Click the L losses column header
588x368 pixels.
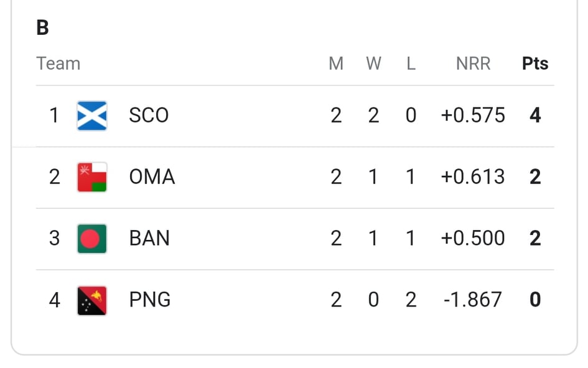click(411, 63)
